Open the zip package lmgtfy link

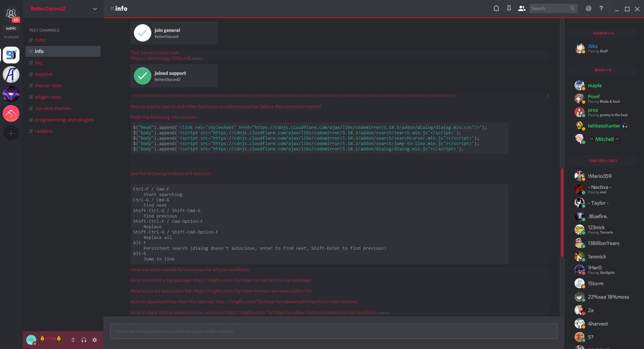tap(251, 280)
